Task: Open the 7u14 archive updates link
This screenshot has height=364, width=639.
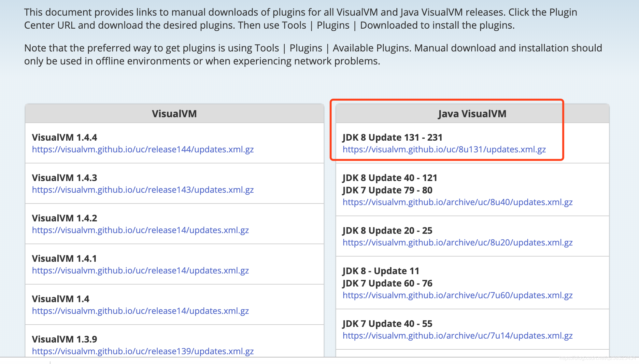Action: tap(457, 336)
